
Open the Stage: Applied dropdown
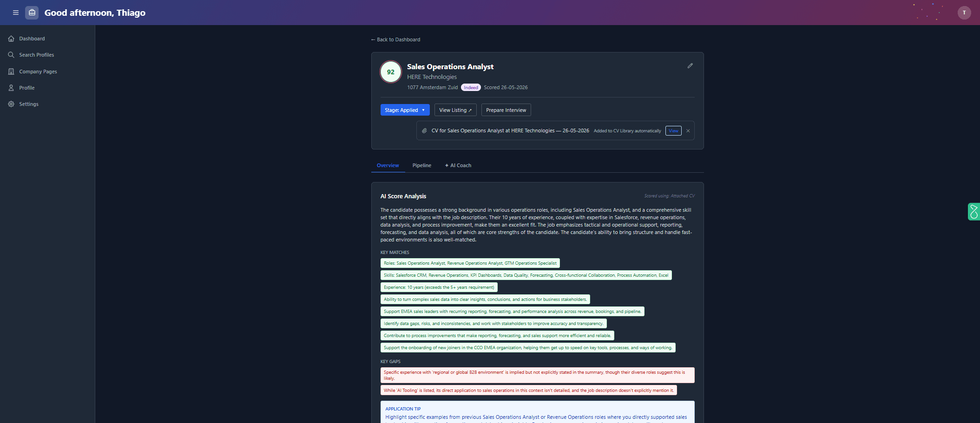[x=405, y=110]
